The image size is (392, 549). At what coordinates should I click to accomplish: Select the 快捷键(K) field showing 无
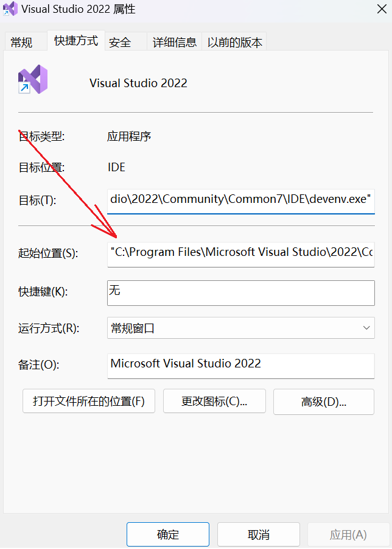coord(241,292)
